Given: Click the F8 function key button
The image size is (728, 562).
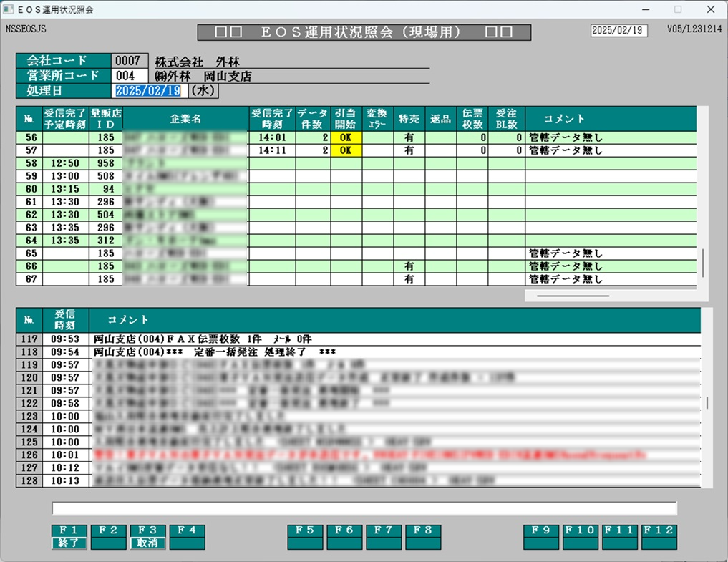Looking at the screenshot, I should 423,537.
